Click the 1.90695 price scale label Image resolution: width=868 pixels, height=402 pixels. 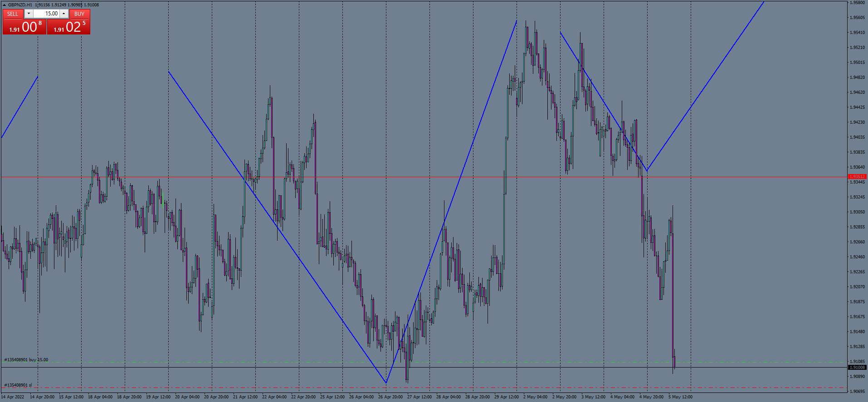[x=857, y=392]
